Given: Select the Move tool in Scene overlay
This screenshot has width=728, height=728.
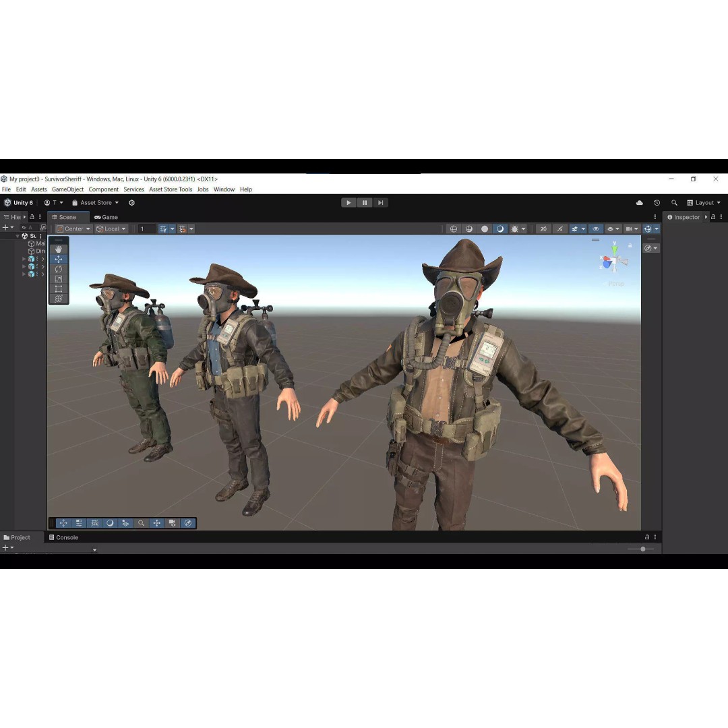Looking at the screenshot, I should 59,259.
